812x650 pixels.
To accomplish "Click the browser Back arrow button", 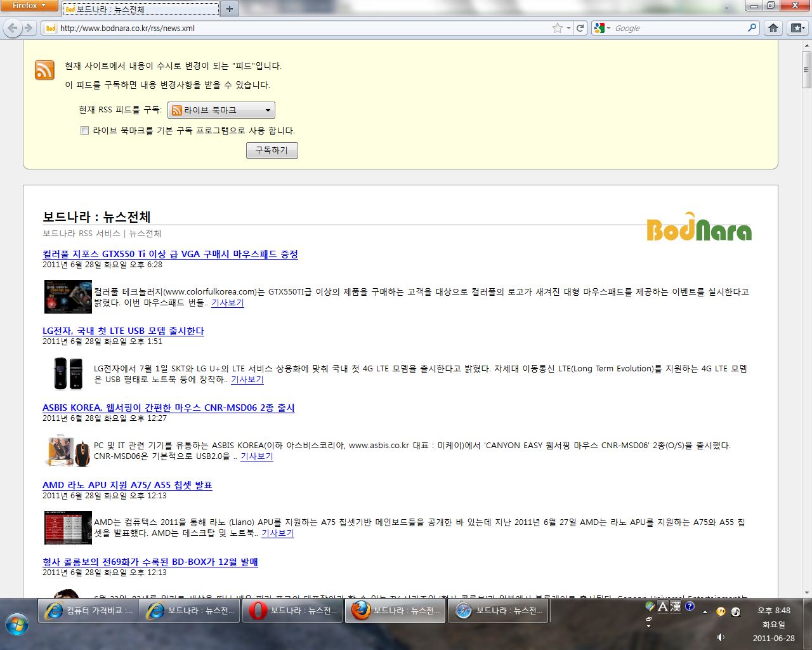I will point(13,28).
